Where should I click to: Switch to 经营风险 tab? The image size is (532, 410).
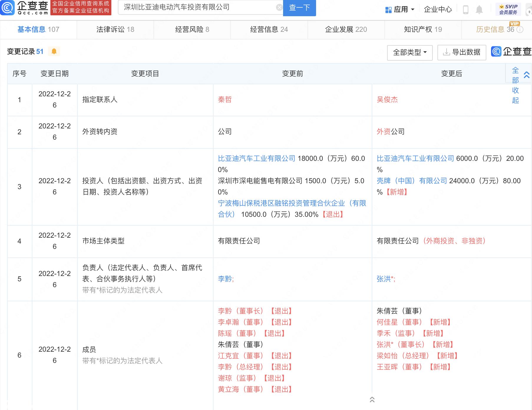pos(192,29)
